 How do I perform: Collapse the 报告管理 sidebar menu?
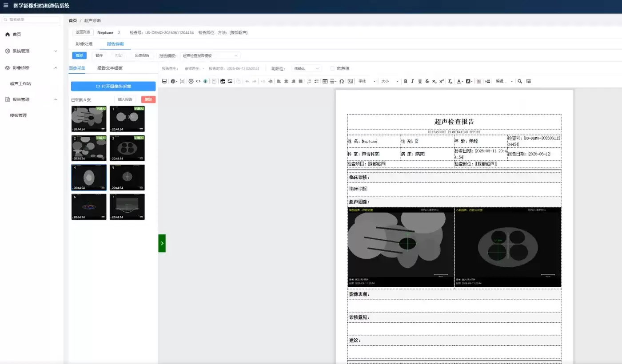click(32, 99)
